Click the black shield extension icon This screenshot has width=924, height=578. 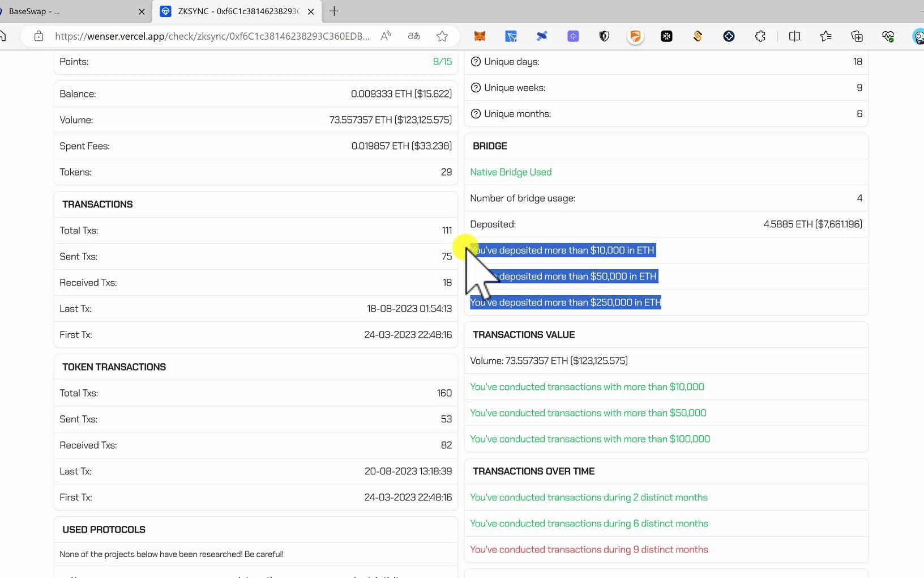coord(604,36)
